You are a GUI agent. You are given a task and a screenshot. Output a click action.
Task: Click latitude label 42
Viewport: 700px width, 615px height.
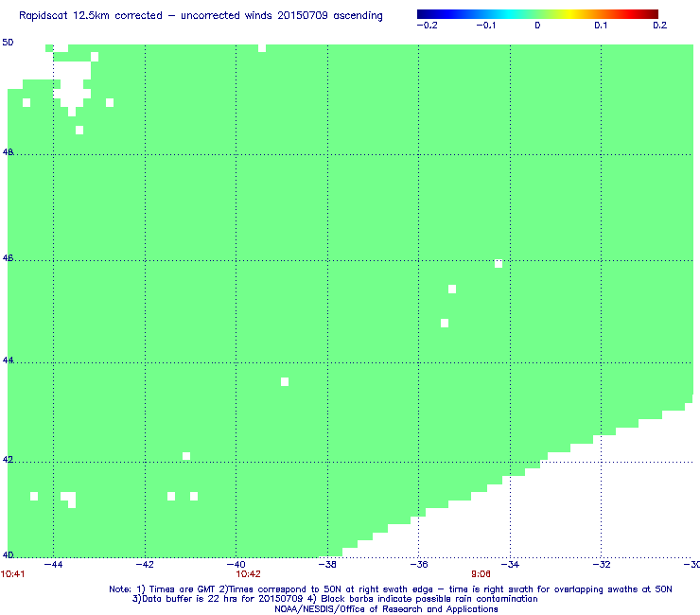coord(8,459)
